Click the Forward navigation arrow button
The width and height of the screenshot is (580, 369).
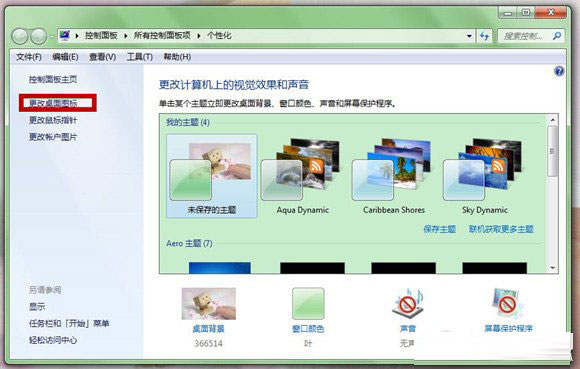pyautogui.click(x=38, y=36)
